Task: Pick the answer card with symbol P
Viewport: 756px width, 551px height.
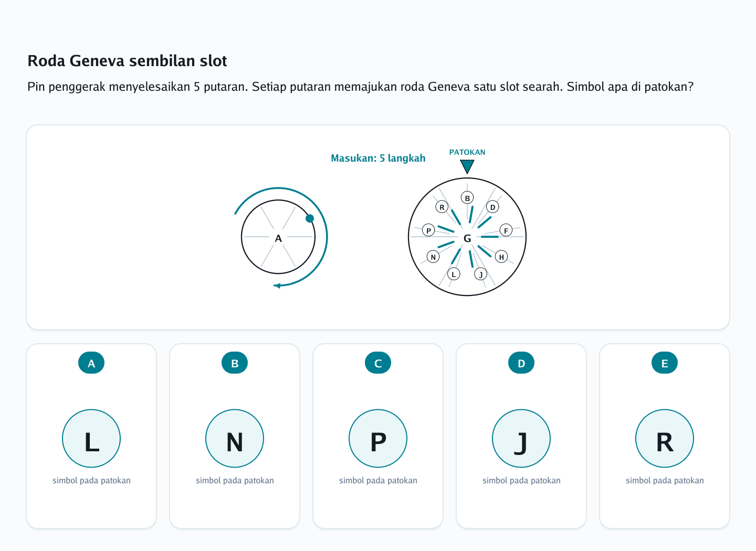Action: [x=378, y=436]
